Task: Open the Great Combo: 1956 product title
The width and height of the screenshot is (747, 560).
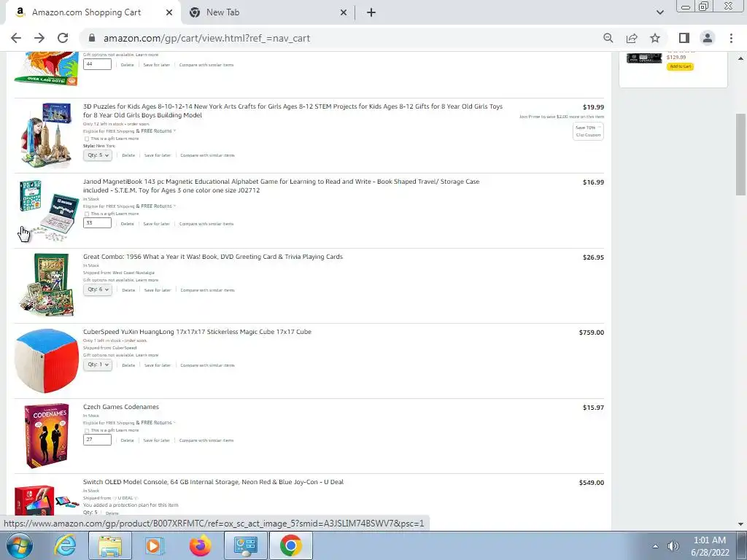Action: click(213, 257)
